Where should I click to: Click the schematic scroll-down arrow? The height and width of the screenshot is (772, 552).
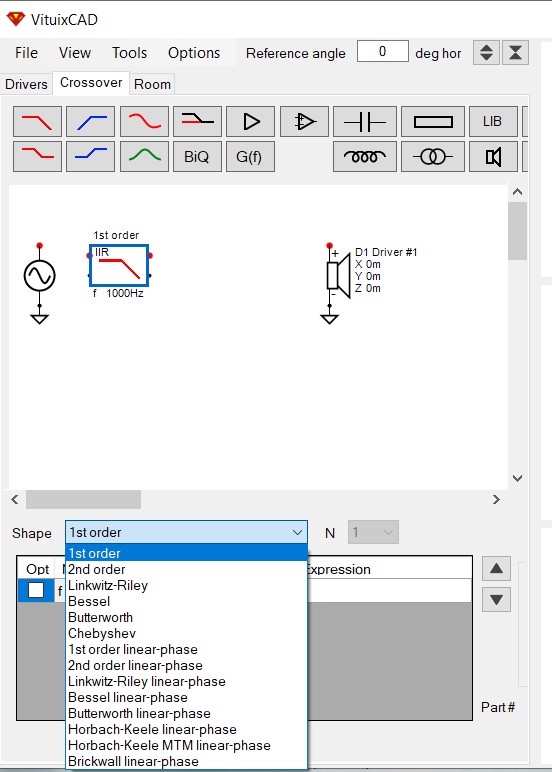point(518,478)
